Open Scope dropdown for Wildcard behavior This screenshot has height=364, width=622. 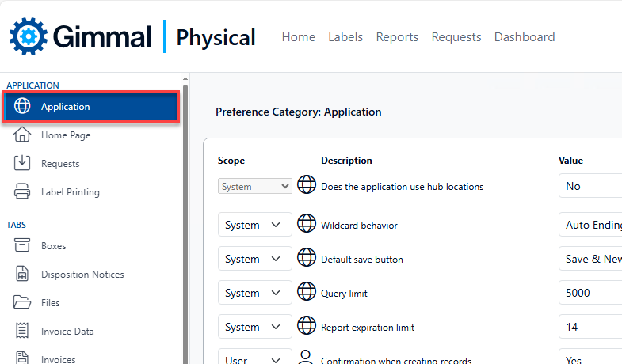pyautogui.click(x=254, y=225)
